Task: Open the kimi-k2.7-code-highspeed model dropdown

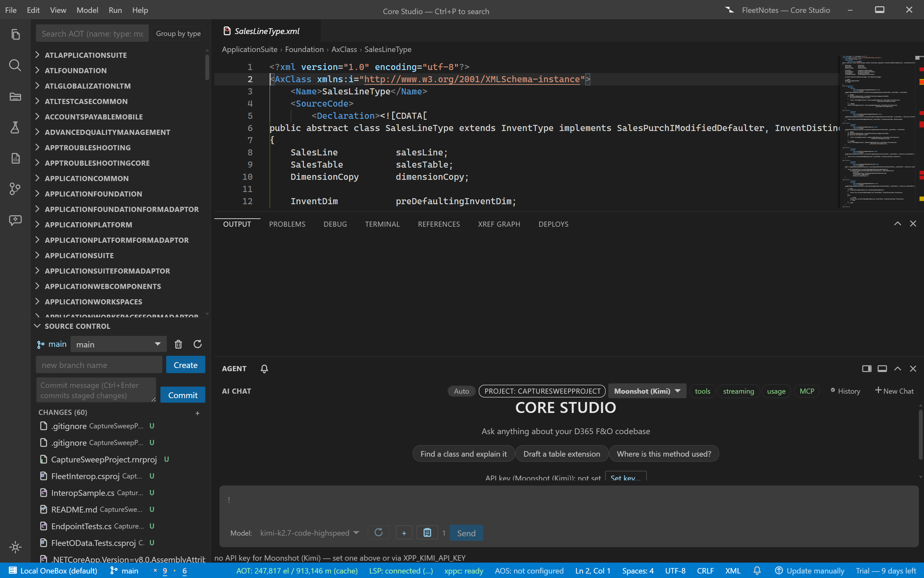Action: click(x=309, y=532)
